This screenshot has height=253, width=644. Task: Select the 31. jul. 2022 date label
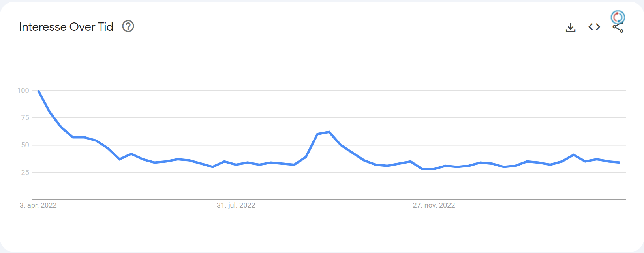point(236,205)
